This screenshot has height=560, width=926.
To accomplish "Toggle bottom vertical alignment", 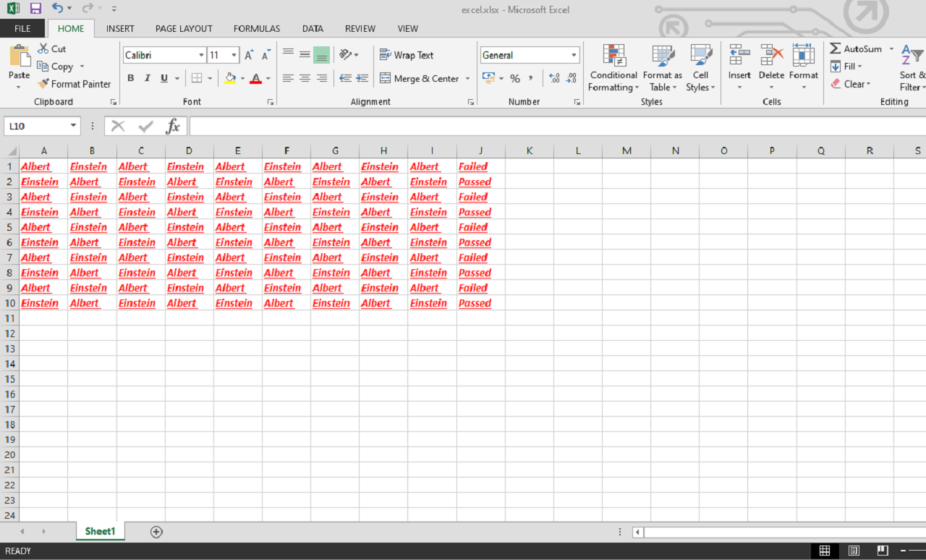I will [321, 54].
